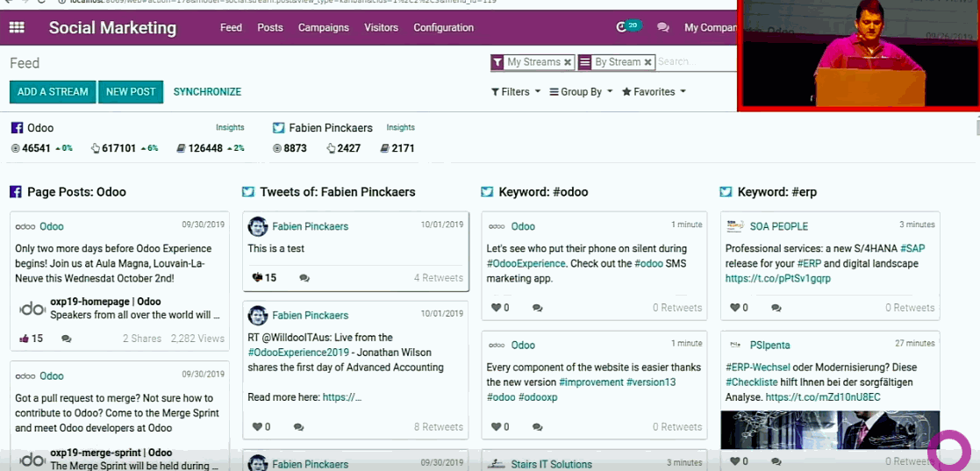The width and height of the screenshot is (980, 471).
Task: Click the NEW POST button
Action: pyautogui.click(x=131, y=92)
